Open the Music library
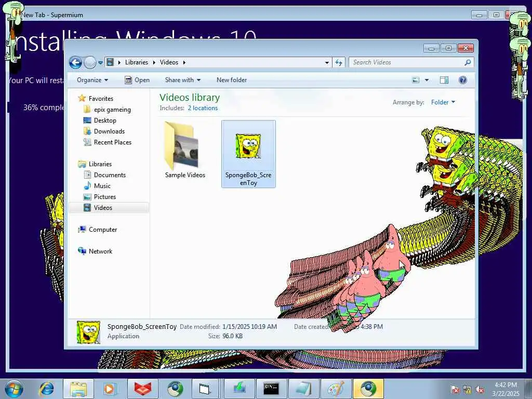The width and height of the screenshot is (532, 399). (x=102, y=186)
